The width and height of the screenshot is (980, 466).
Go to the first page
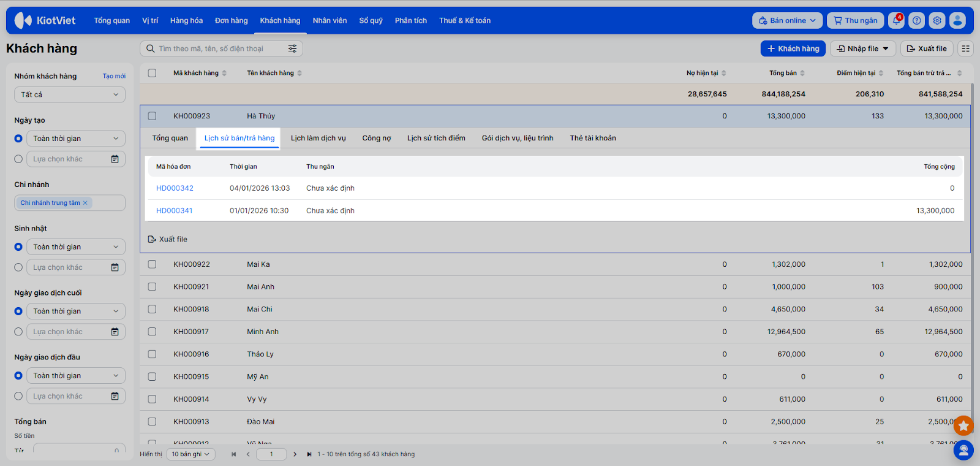[x=233, y=454]
